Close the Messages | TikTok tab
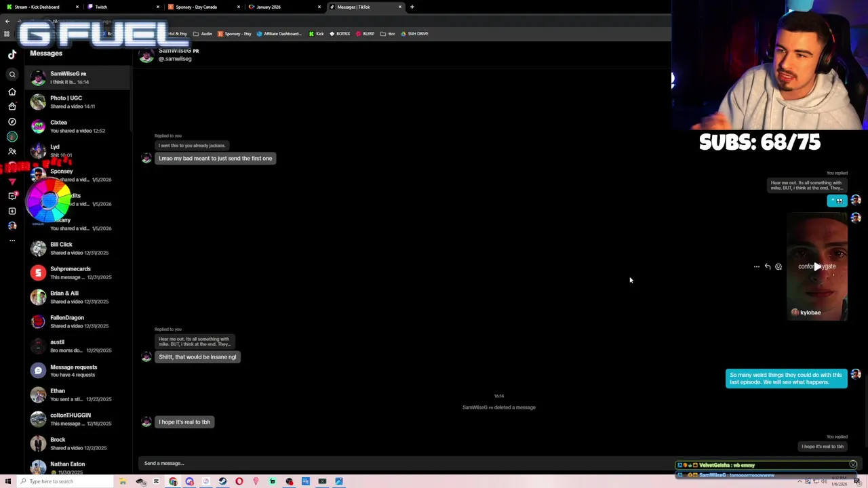Image resolution: width=868 pixels, height=488 pixels. (x=400, y=7)
